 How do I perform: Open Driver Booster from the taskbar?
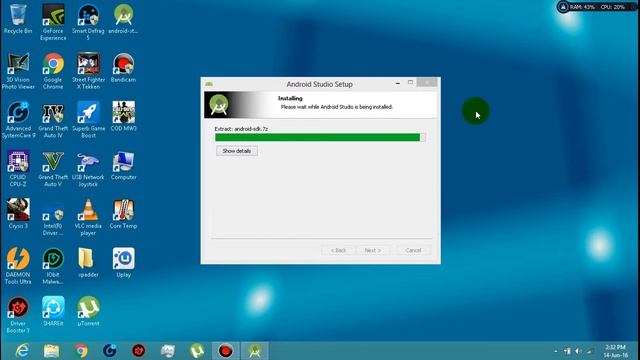point(139,351)
